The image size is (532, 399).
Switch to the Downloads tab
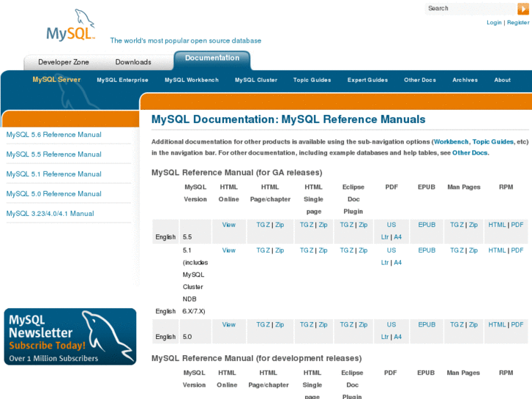tap(133, 62)
